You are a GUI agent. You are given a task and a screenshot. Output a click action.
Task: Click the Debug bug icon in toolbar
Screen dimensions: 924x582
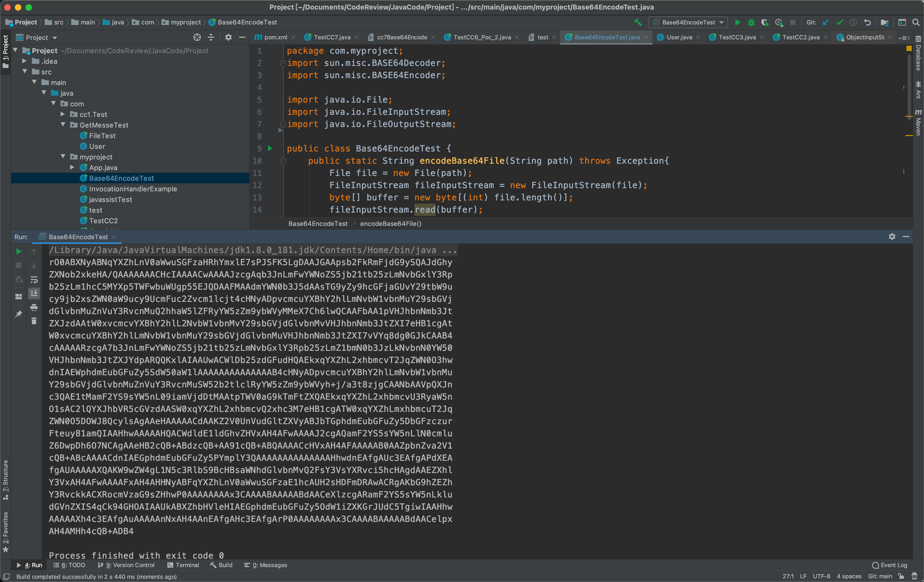pos(751,22)
